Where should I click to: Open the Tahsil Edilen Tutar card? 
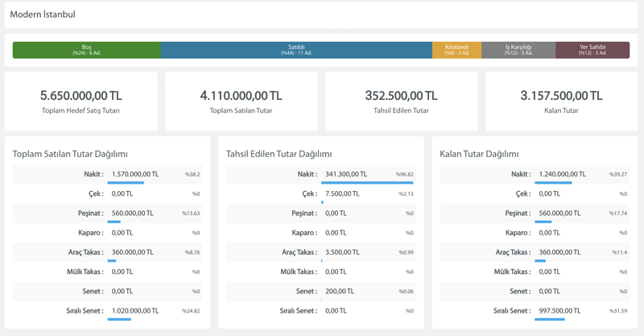coord(401,102)
